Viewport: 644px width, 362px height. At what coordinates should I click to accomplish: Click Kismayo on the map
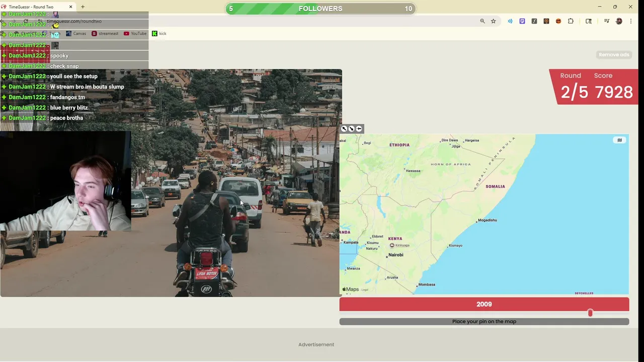pos(454,246)
